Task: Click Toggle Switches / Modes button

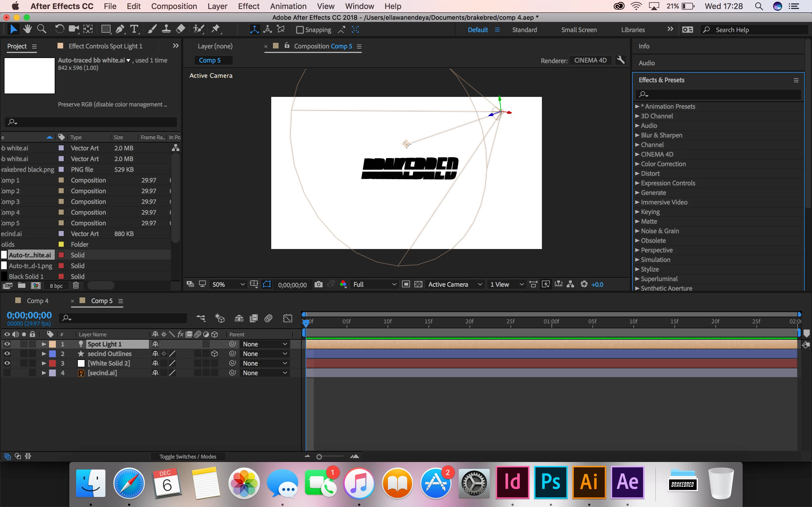Action: point(187,456)
